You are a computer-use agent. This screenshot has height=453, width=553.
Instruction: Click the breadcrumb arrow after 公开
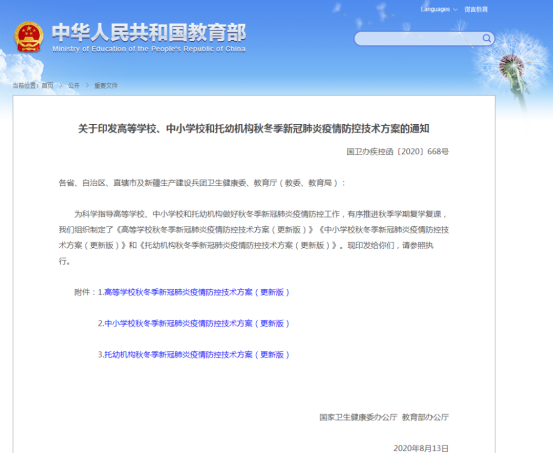[x=87, y=85]
